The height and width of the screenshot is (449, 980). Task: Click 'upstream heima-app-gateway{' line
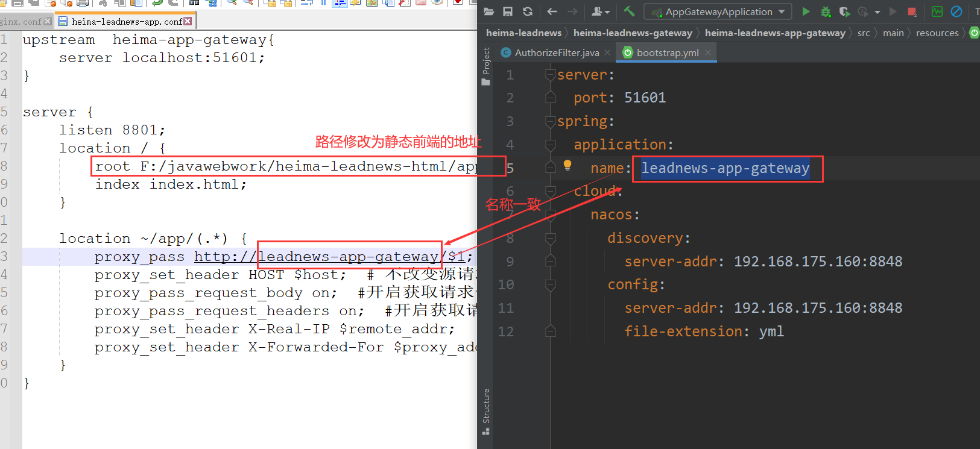[148, 40]
